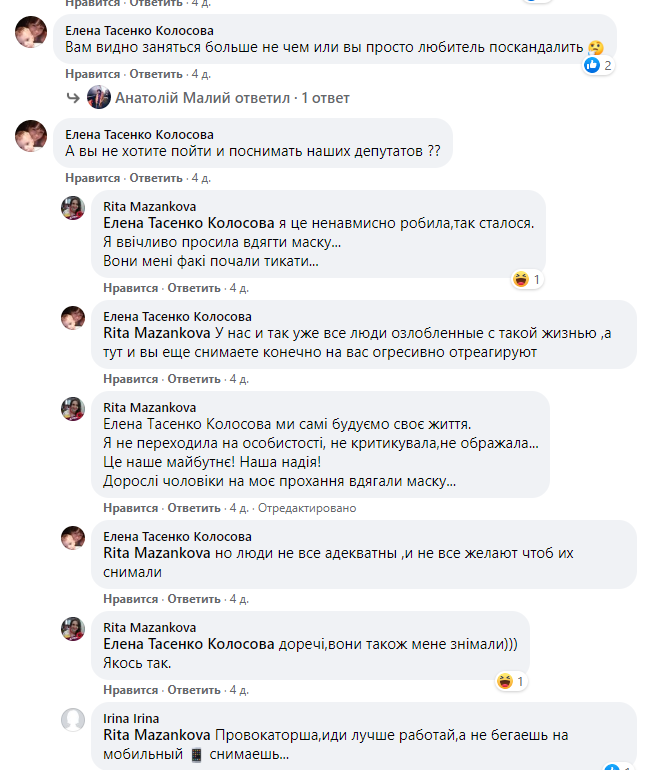Click Irina Irina's default profile avatar
Viewport: 648px width, 770px height.
tap(73, 719)
